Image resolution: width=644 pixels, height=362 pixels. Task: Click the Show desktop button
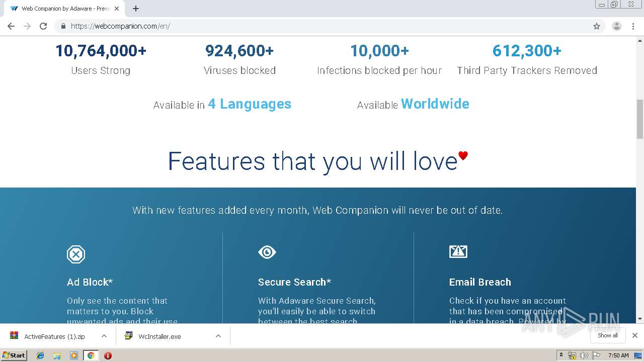pyautogui.click(x=638, y=355)
